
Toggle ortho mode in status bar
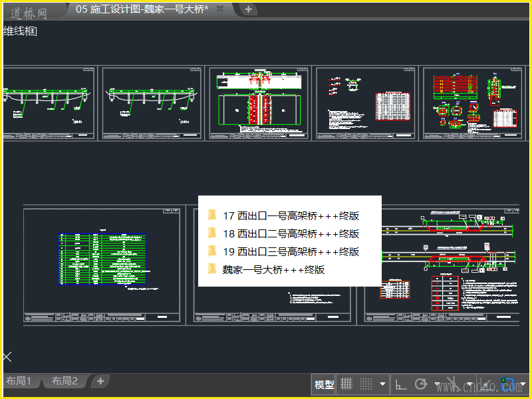[401, 384]
